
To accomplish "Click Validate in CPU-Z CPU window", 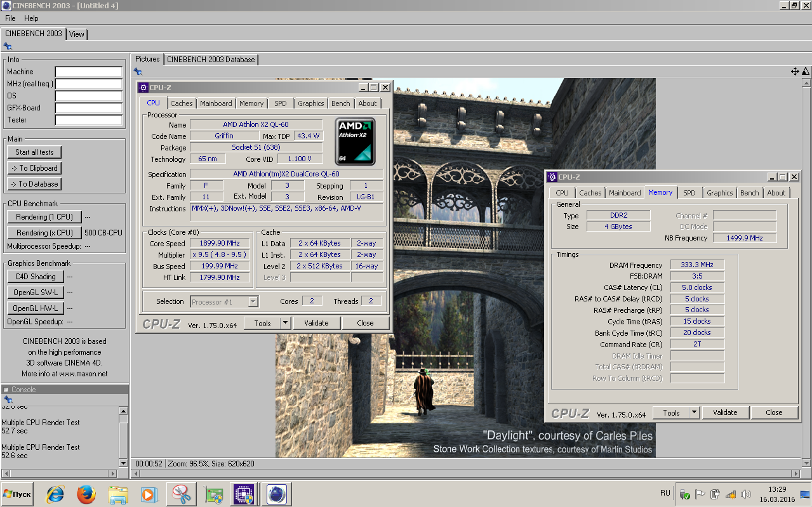I will [x=316, y=323].
